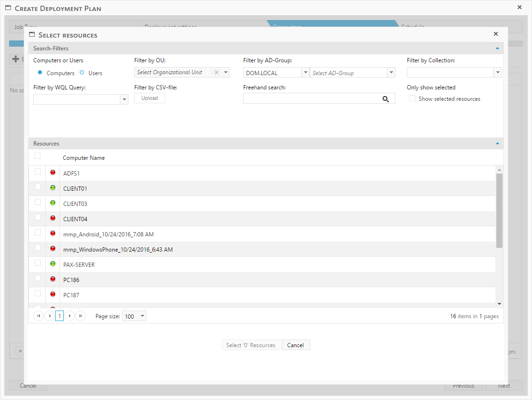This screenshot has width=532, height=400.
Task: Clear the Organizational Unit filter selection
Action: click(x=216, y=72)
